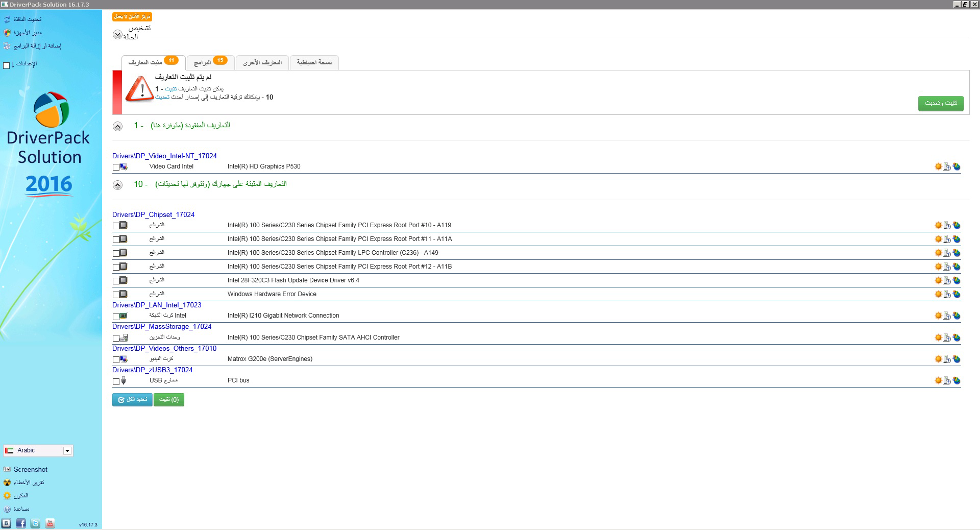Click the Twitter bird icon

coord(35,523)
